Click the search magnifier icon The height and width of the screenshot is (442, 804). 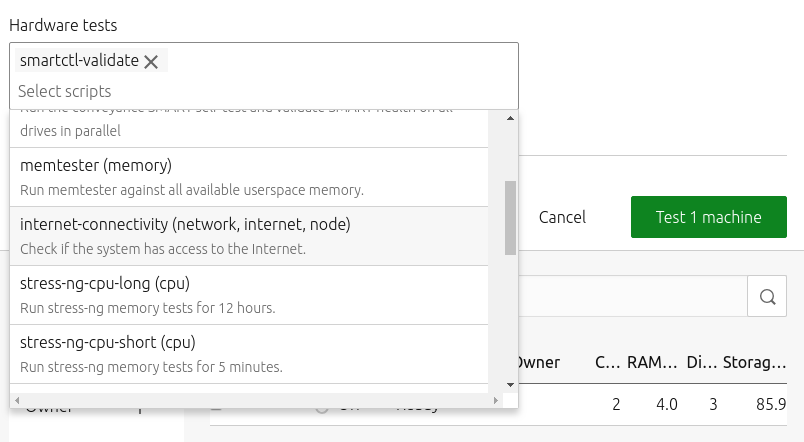tap(768, 297)
